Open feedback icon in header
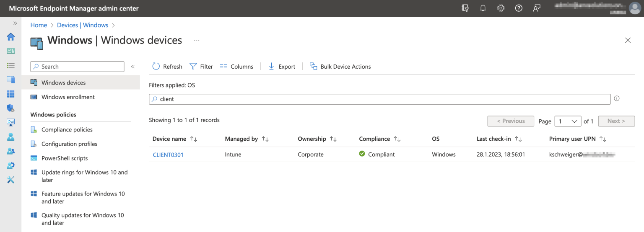The image size is (644, 232). pos(537,8)
